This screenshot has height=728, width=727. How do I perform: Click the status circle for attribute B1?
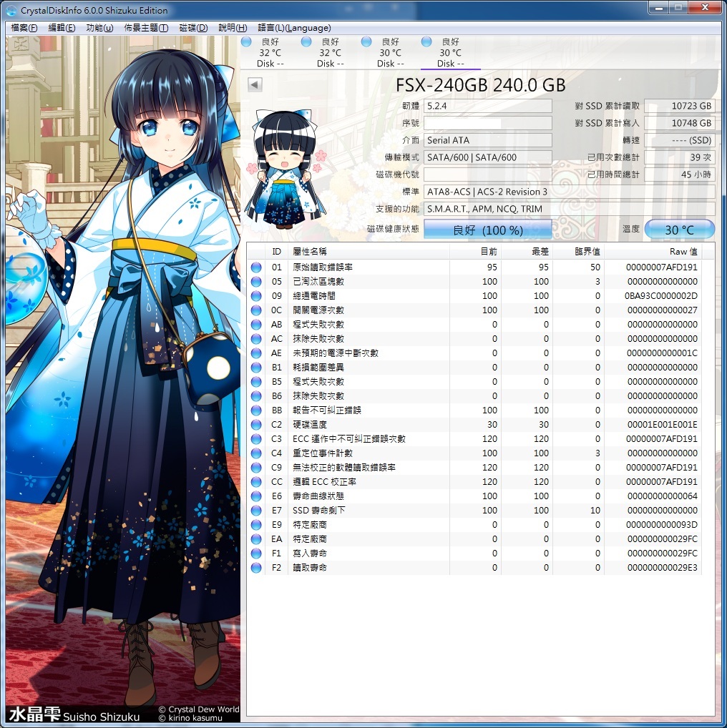pyautogui.click(x=256, y=368)
